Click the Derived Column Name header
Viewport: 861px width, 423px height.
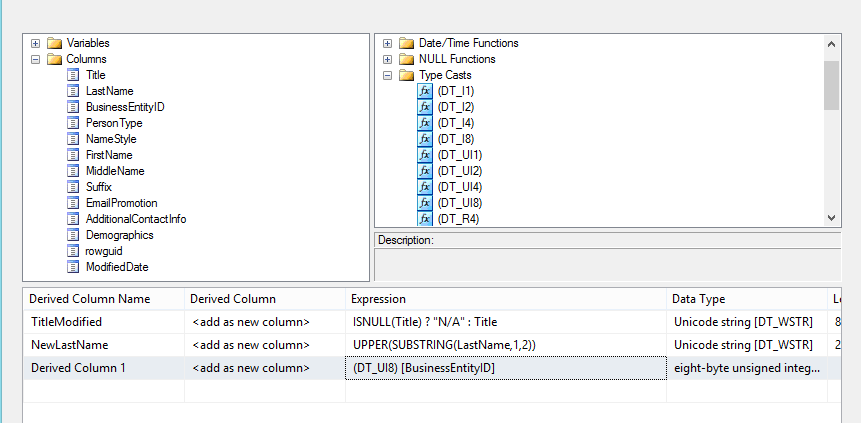point(104,299)
